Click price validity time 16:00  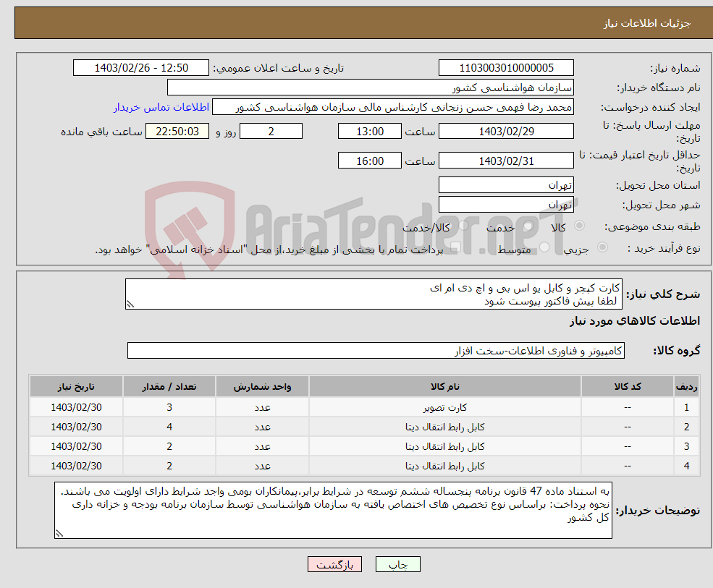tap(370, 161)
